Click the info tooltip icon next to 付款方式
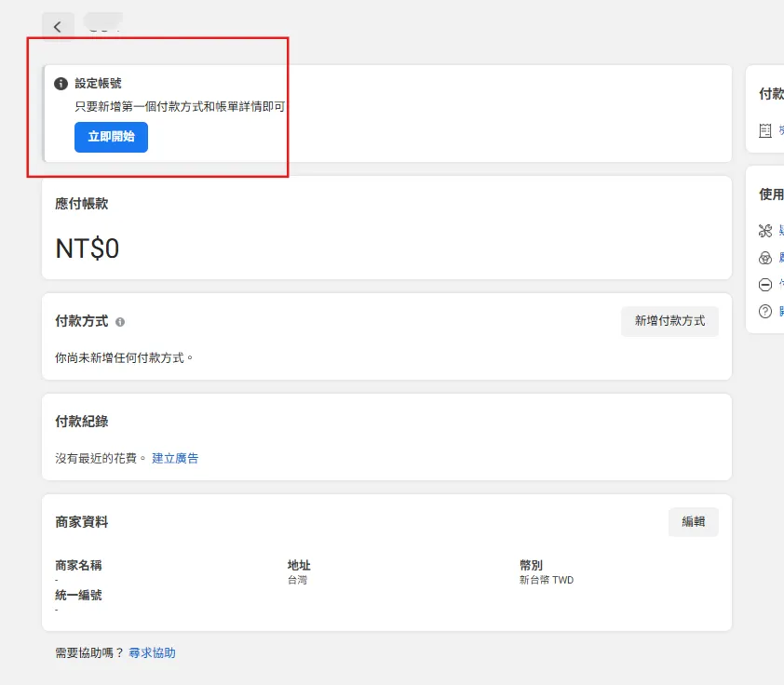 coord(120,322)
